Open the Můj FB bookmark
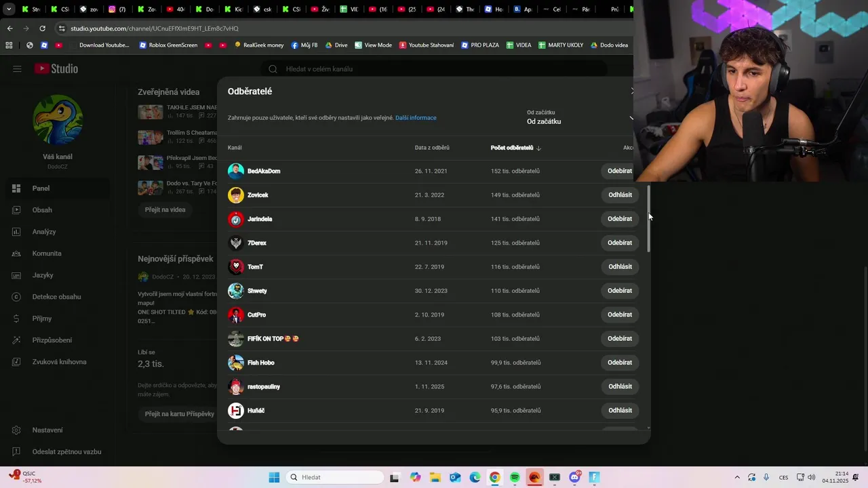This screenshot has width=868, height=488. tap(304, 45)
